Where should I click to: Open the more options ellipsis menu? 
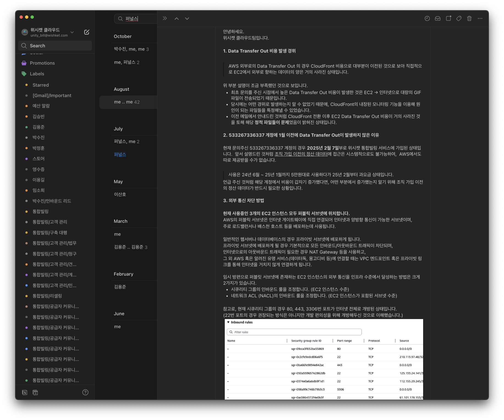[x=480, y=18]
